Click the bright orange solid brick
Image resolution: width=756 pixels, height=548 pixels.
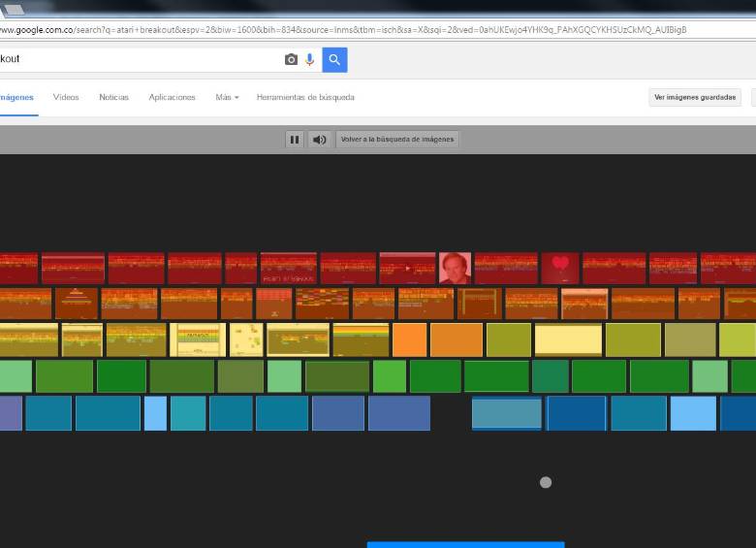[410, 339]
